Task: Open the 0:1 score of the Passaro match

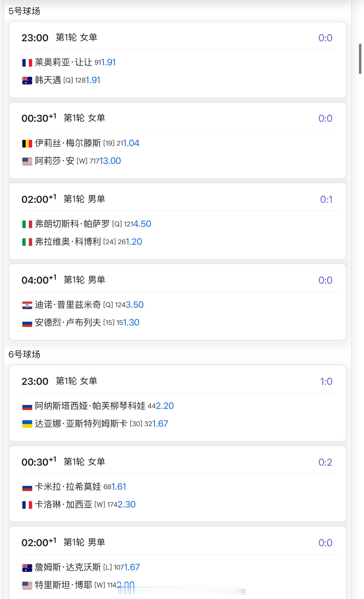Action: 326,199
